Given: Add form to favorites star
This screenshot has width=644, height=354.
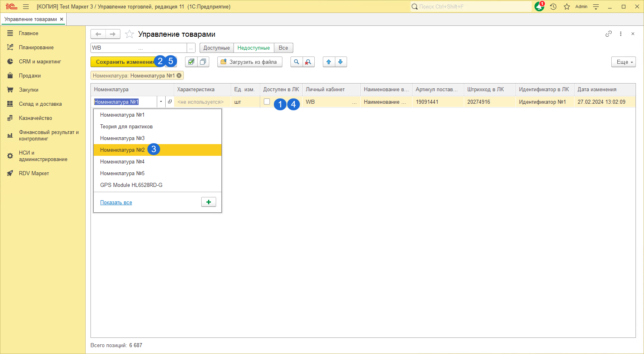Looking at the screenshot, I should [129, 34].
